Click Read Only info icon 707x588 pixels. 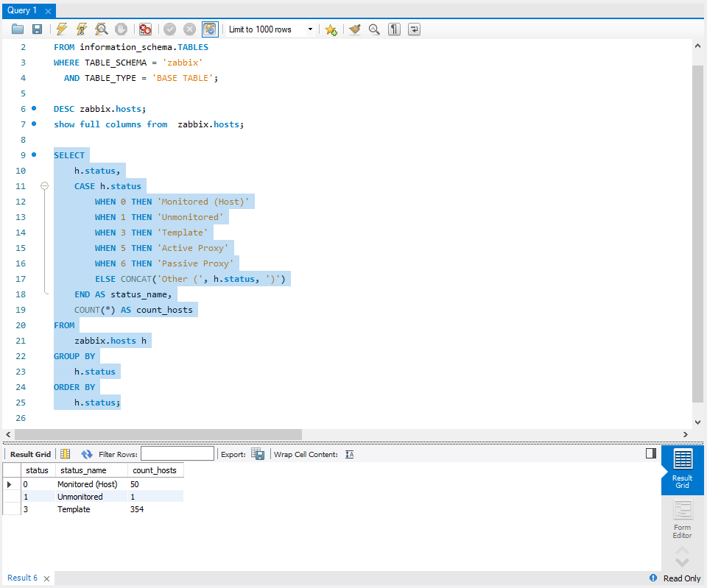tap(653, 578)
